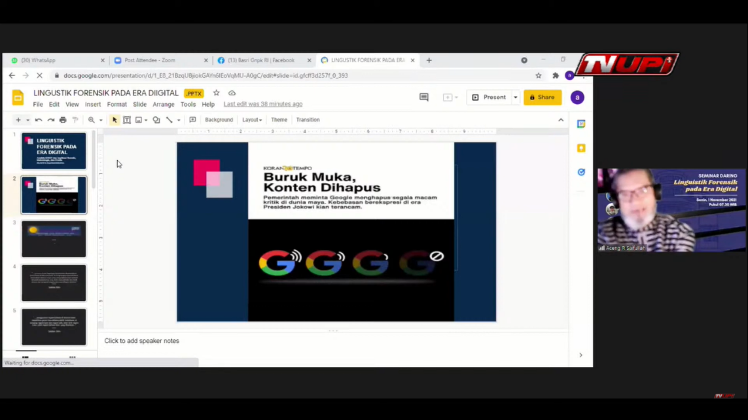Open the Format menu
The height and width of the screenshot is (420, 748).
click(x=116, y=105)
